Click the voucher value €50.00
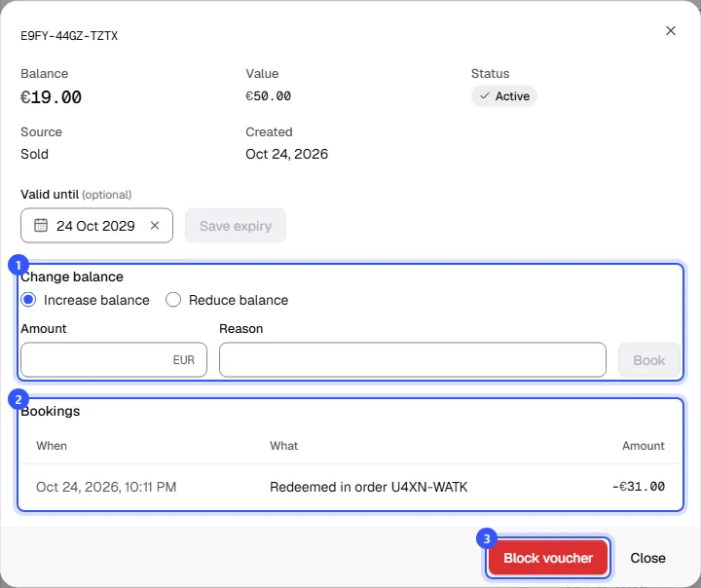This screenshot has height=588, width=701. [269, 96]
